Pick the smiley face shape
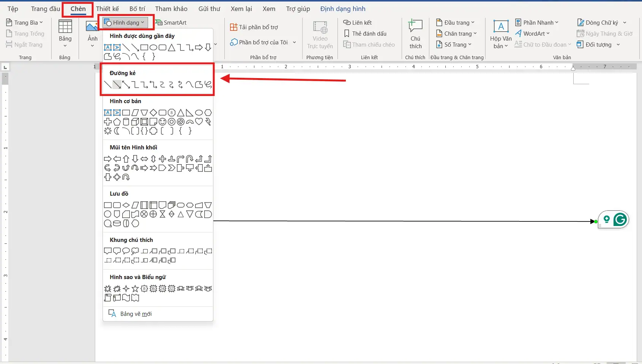The image size is (642, 364). pos(162,122)
